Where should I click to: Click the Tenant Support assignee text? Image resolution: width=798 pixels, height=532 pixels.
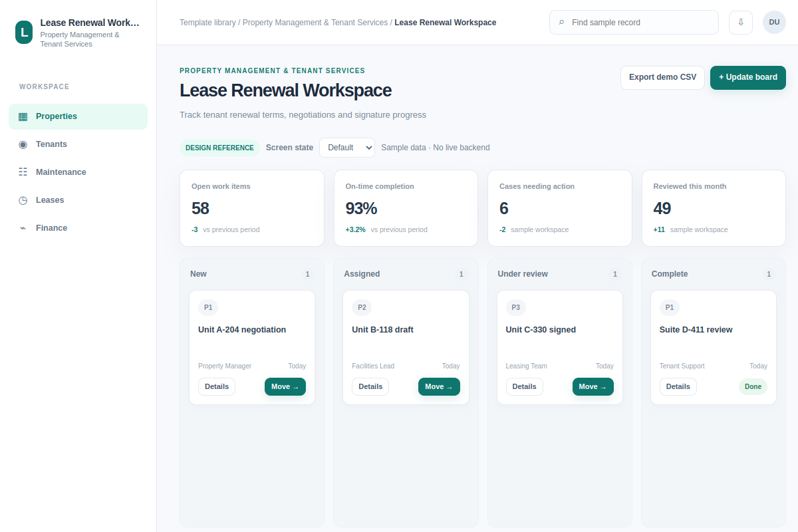(682, 366)
